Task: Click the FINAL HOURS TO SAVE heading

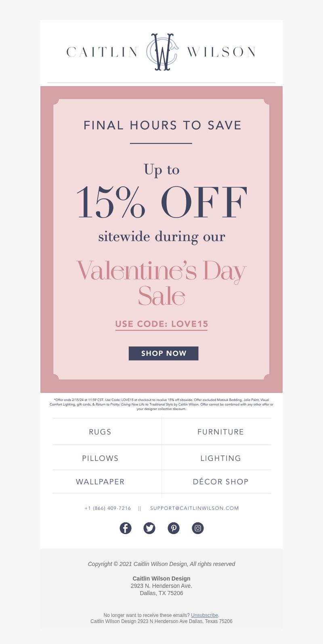Action: (x=162, y=125)
